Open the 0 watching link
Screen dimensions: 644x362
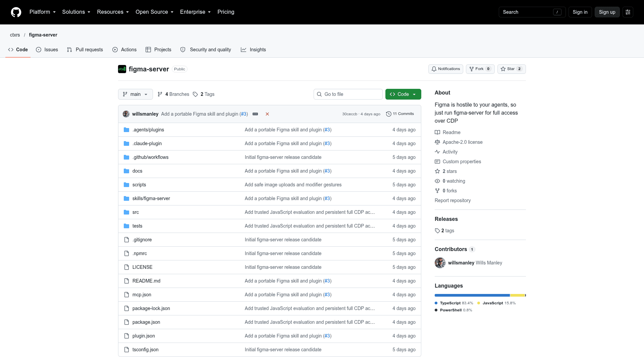click(x=450, y=181)
